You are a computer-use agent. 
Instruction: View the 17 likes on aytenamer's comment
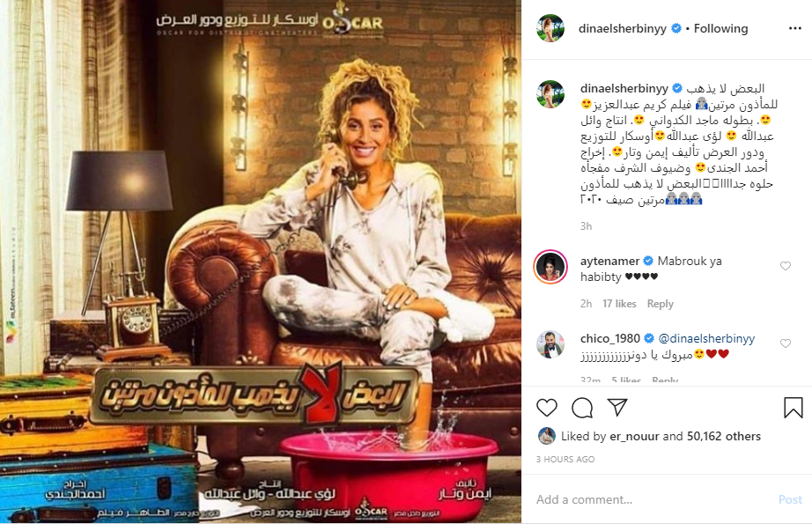tap(619, 304)
